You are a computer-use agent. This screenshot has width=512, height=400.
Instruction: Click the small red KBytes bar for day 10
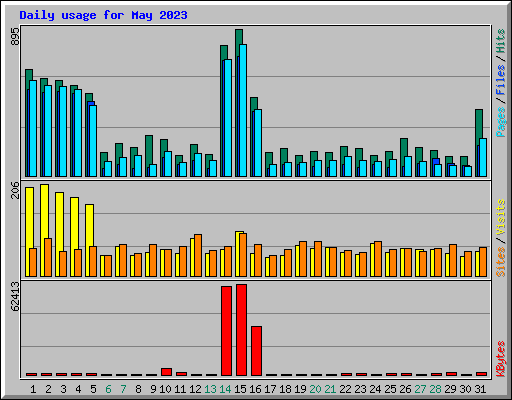click(x=166, y=372)
